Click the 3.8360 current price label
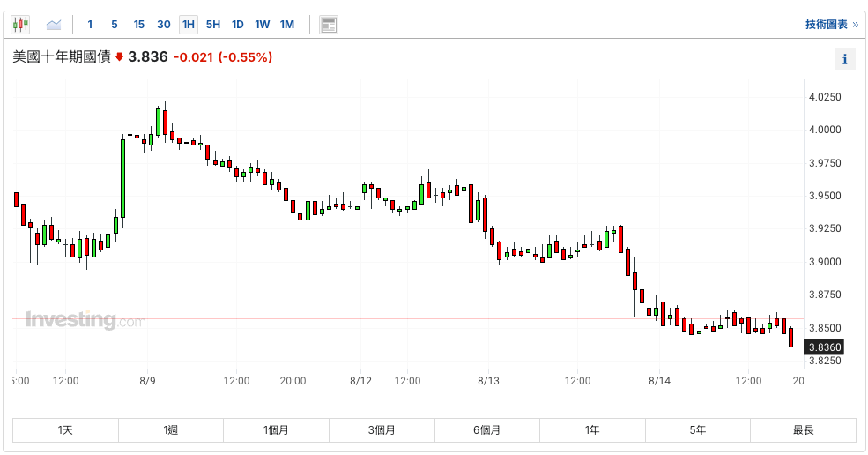The image size is (868, 455). pos(826,347)
